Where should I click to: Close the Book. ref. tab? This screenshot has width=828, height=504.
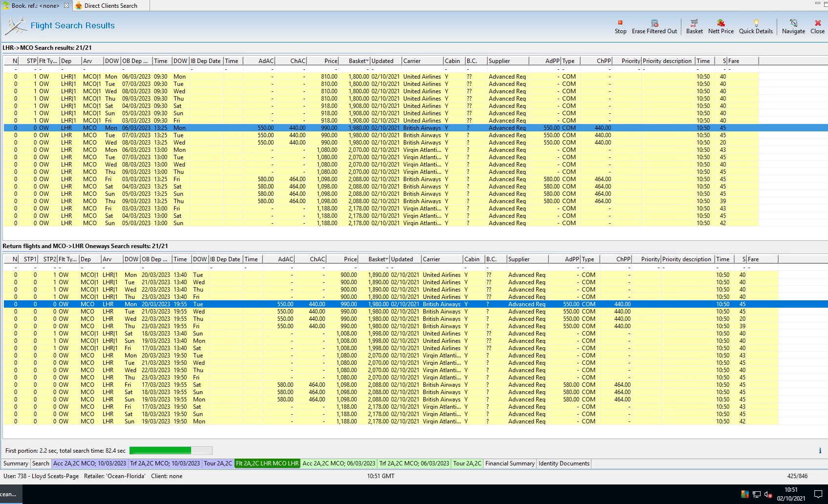point(66,6)
